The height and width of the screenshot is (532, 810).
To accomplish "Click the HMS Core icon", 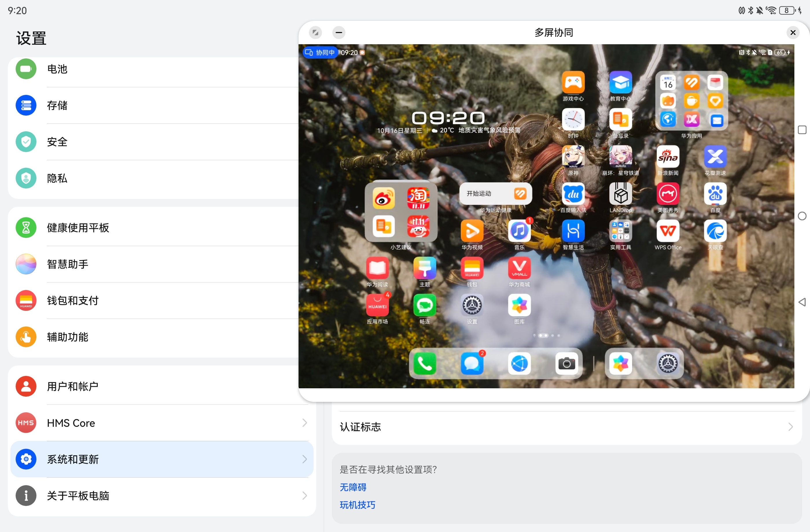I will 26,423.
